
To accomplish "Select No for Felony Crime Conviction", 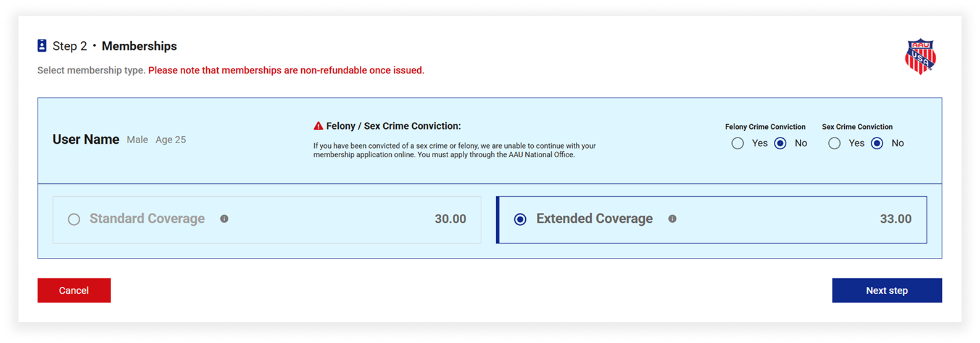I will [x=780, y=143].
